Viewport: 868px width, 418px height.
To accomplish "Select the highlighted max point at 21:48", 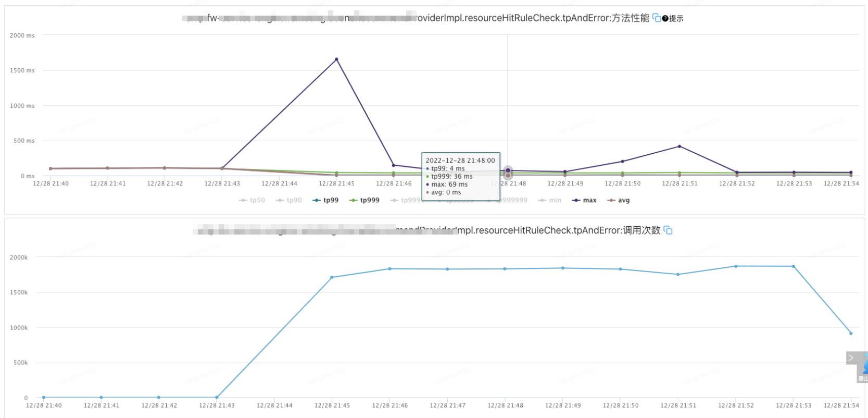I will (x=508, y=170).
